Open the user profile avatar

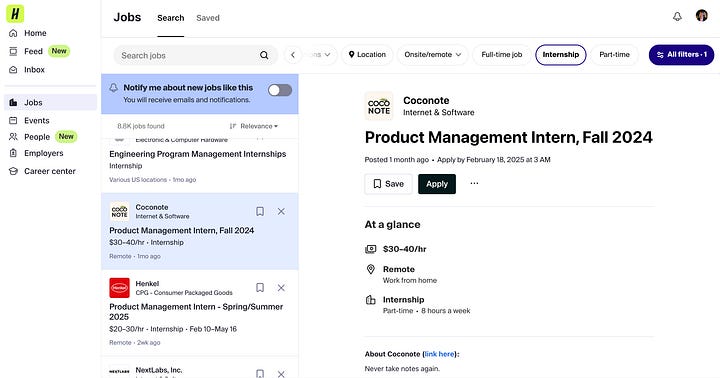[701, 16]
